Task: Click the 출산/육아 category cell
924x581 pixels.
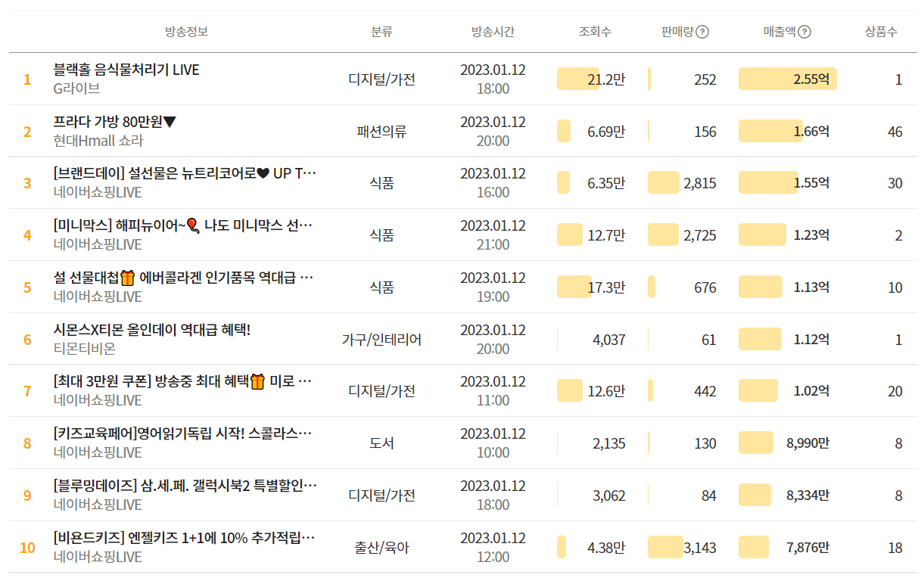Action: point(381,548)
